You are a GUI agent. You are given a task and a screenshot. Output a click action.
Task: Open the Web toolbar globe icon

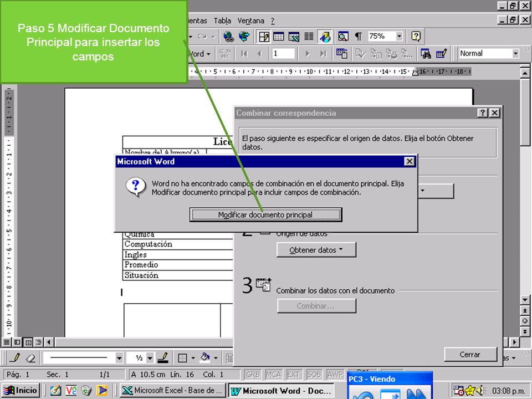point(244,37)
